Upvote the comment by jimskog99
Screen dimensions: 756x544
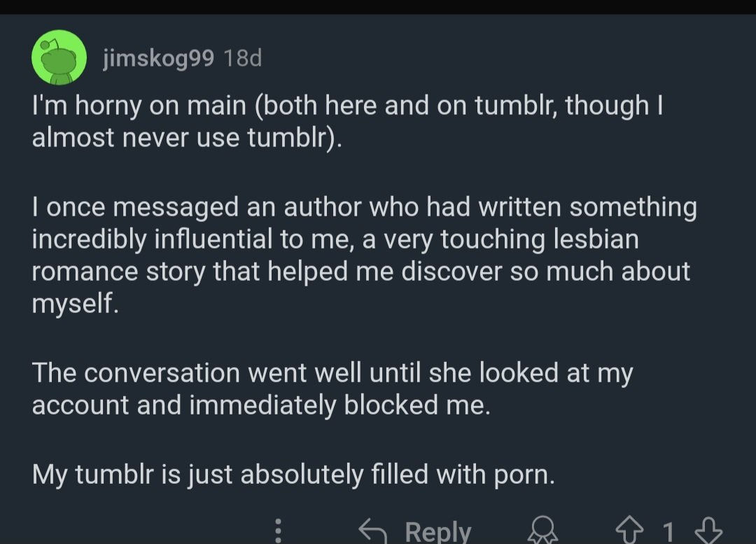coord(629,531)
